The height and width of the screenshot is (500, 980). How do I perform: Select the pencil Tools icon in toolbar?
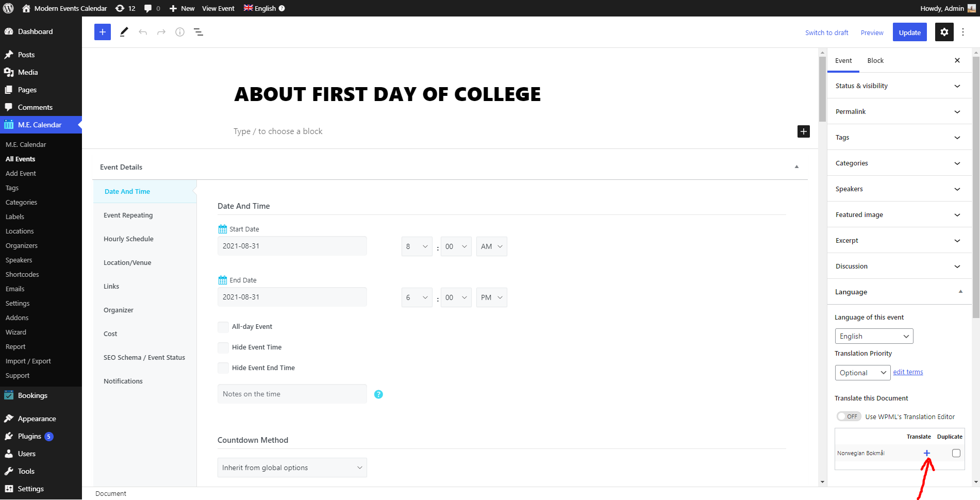coord(124,32)
